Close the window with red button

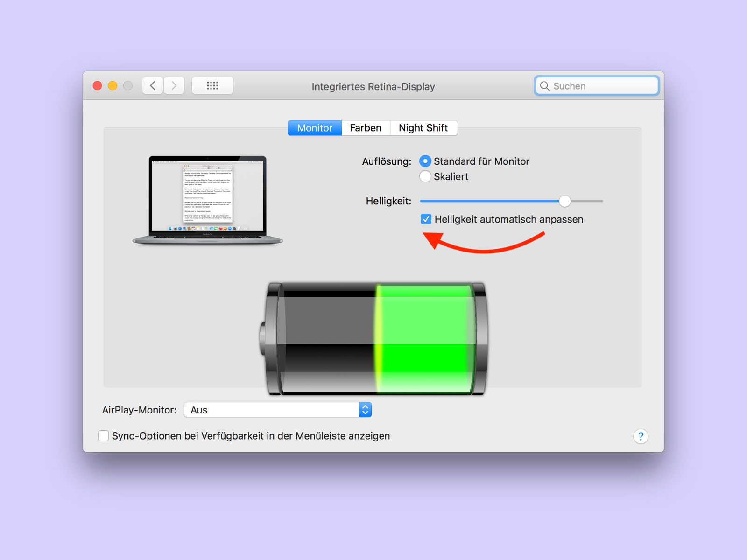(98, 85)
